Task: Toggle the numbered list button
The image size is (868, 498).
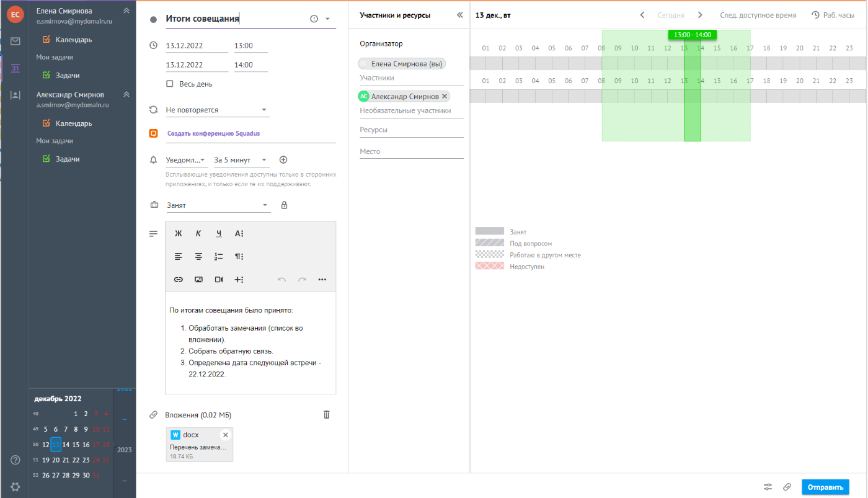Action: [x=219, y=256]
